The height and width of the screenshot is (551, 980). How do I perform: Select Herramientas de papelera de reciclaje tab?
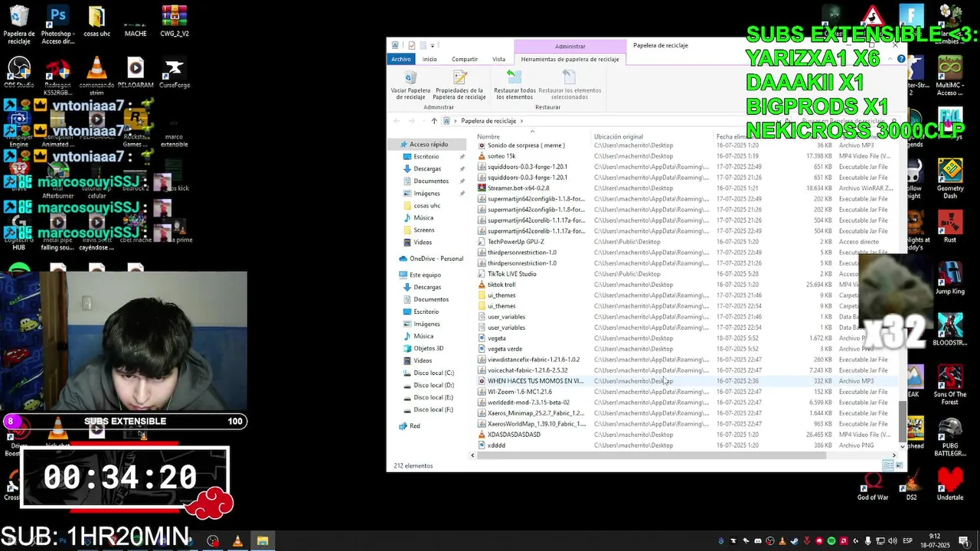pos(570,59)
